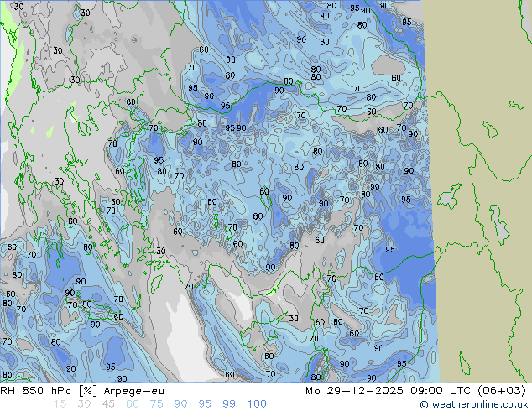The image size is (532, 411).
Task: Click the '(06+03)' forecast run label
Action: coord(502,391)
